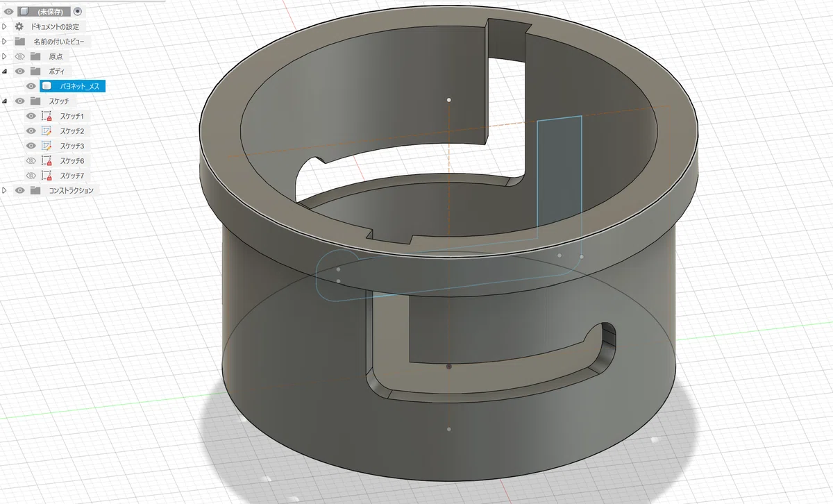Screen dimensions: 833x504
Task: Hide the バヨネット_メス body
Action: coord(31,86)
